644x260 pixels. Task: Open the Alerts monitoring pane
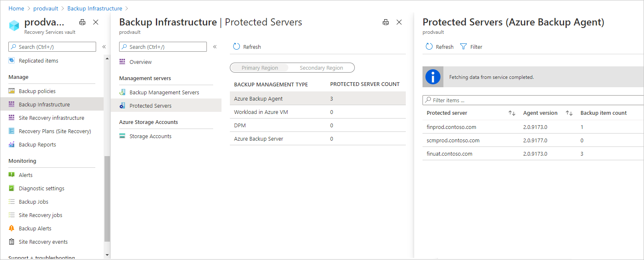coord(26,174)
